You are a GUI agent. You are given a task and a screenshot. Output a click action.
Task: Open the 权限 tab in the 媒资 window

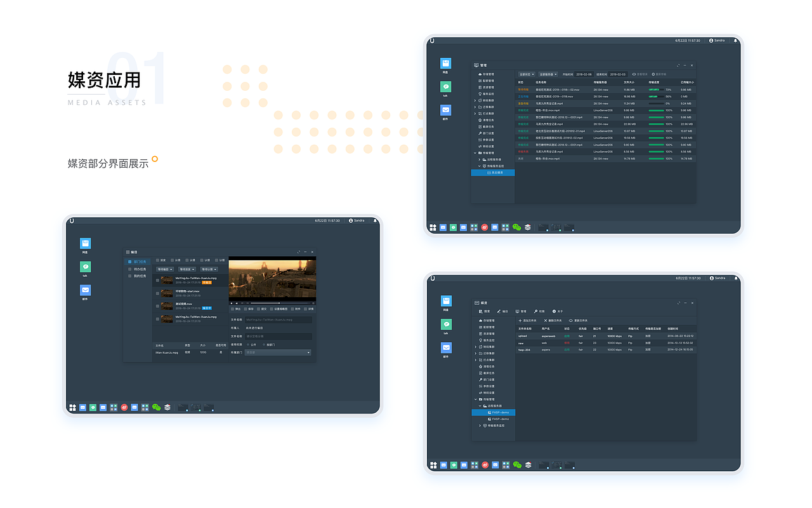[539, 311]
